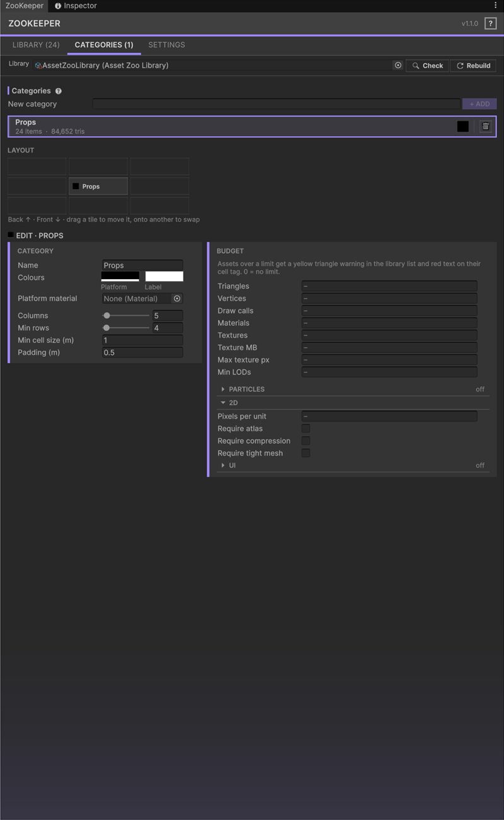Select the Props category row

click(252, 126)
